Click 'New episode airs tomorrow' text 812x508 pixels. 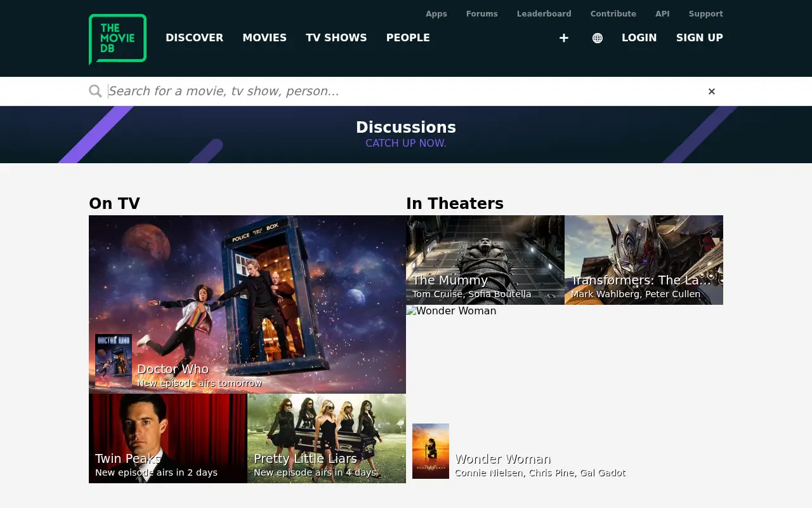tap(199, 383)
